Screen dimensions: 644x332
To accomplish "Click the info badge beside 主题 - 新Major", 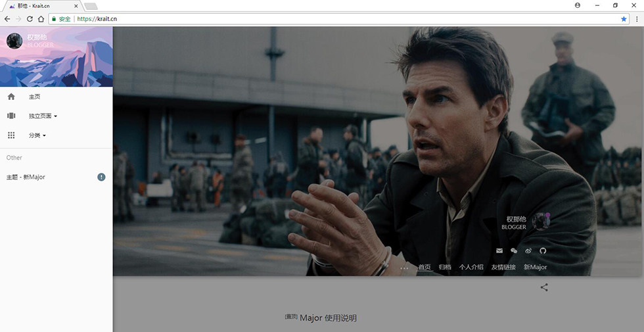I will click(101, 177).
